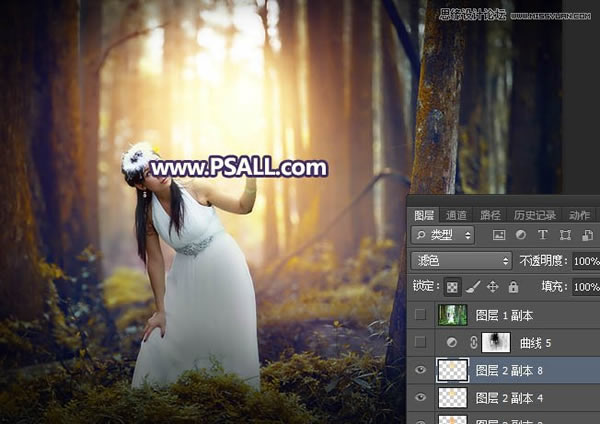Click the 曲线 5 mask link icon

click(474, 342)
